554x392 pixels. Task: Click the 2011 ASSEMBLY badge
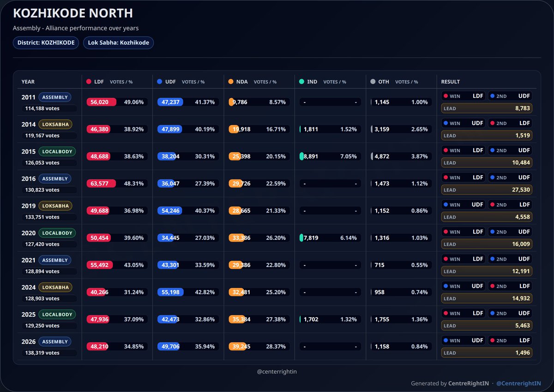[x=55, y=97]
